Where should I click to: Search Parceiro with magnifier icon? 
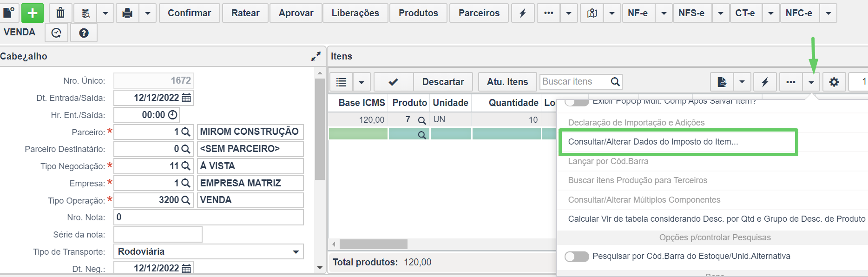(185, 132)
